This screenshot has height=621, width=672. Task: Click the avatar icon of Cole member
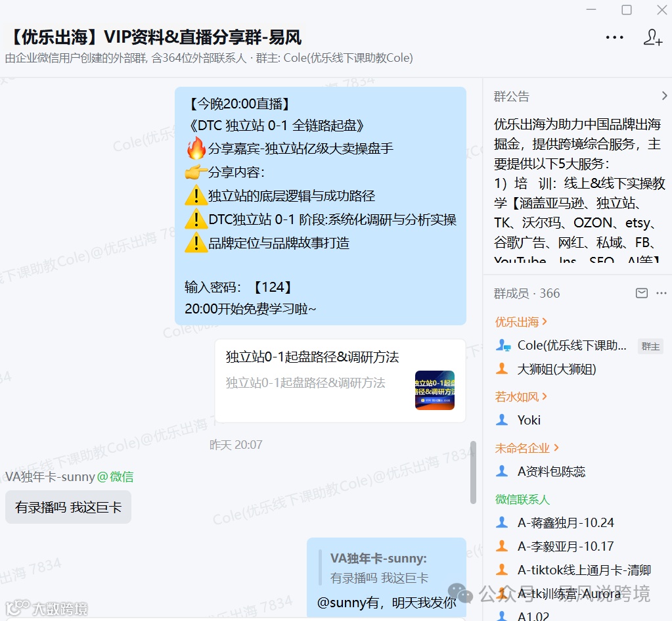[503, 345]
